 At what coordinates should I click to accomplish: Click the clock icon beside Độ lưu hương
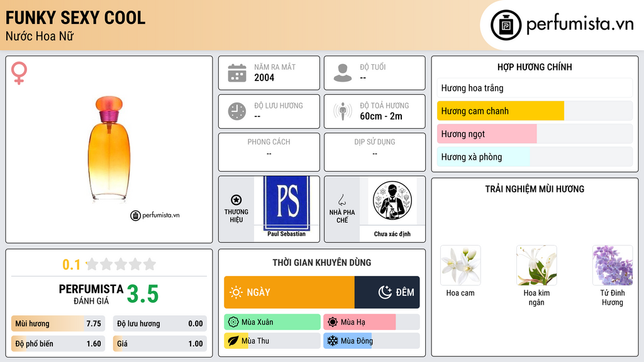click(x=237, y=111)
